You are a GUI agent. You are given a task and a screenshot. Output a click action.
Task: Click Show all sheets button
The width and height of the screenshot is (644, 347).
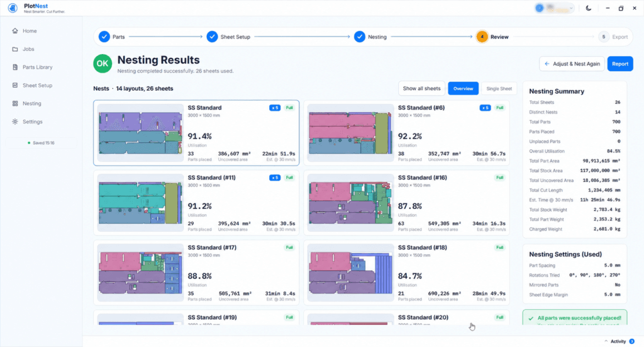[x=421, y=88]
